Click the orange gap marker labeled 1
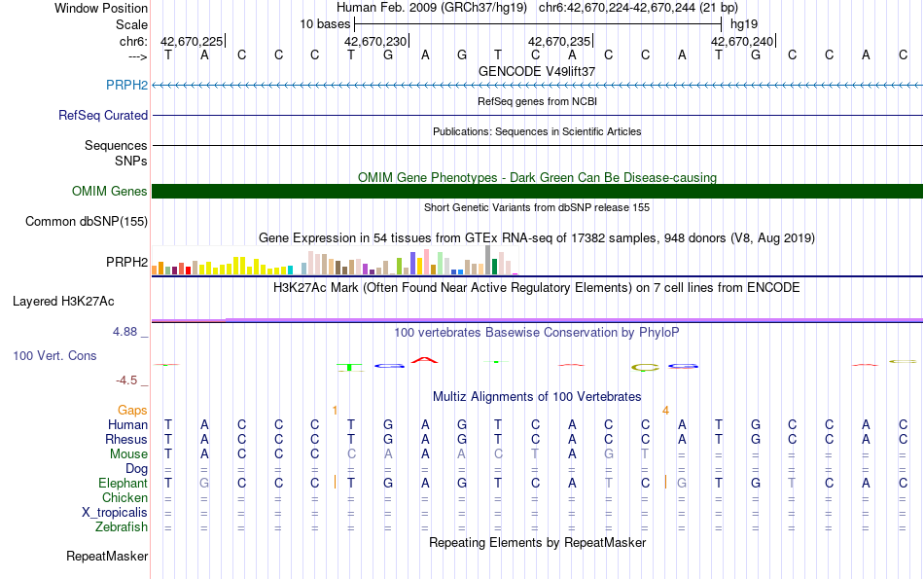The image size is (924, 579). click(x=335, y=411)
